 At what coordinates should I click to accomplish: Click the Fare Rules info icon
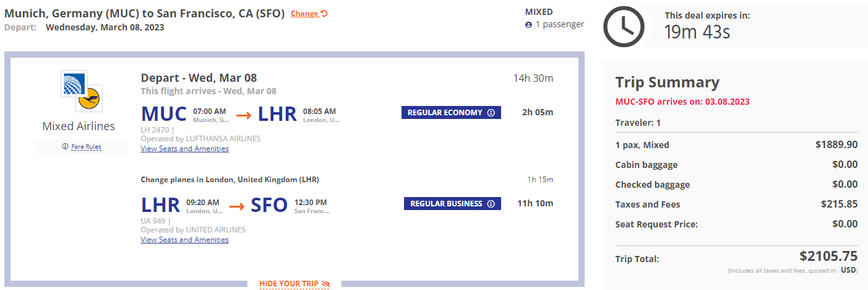(65, 147)
